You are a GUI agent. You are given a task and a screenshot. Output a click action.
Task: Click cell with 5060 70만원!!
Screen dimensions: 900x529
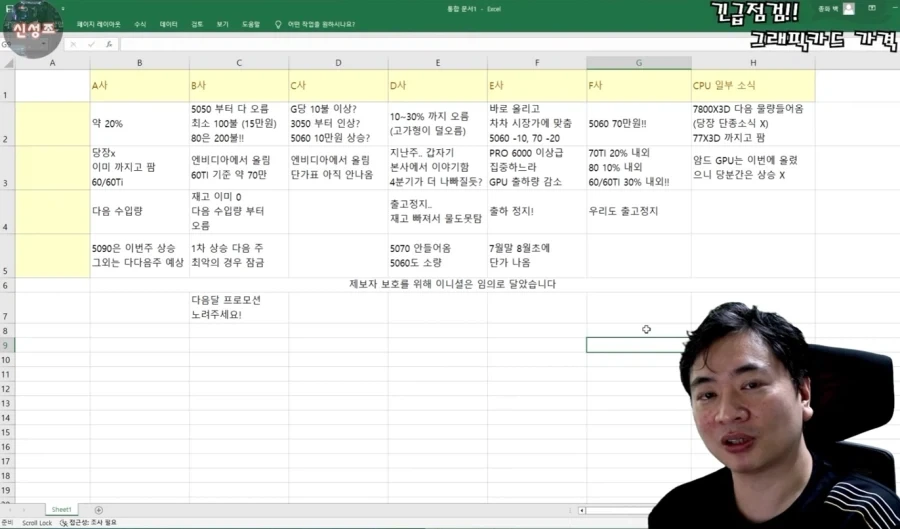(639, 124)
